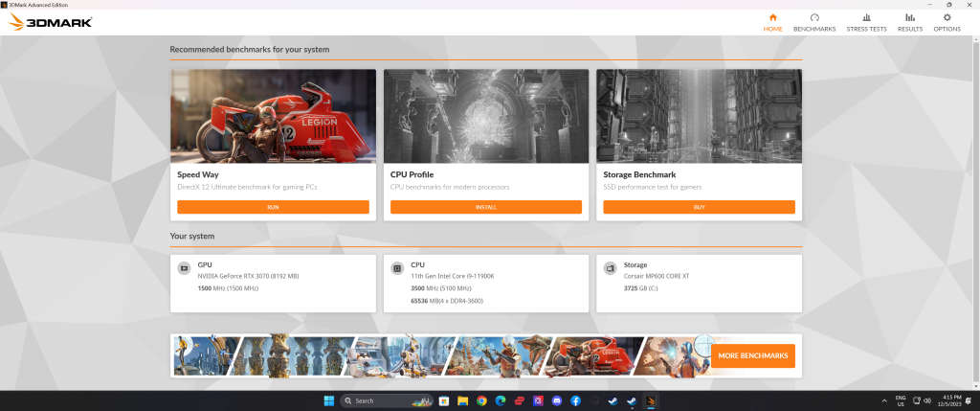Open Google Chrome from the taskbar
The image size is (980, 411).
click(x=481, y=400)
